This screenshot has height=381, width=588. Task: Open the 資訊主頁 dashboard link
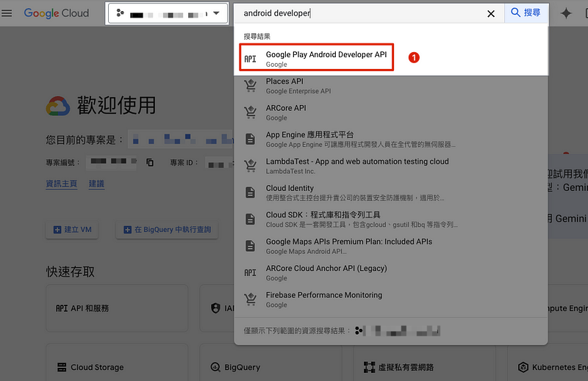(62, 184)
